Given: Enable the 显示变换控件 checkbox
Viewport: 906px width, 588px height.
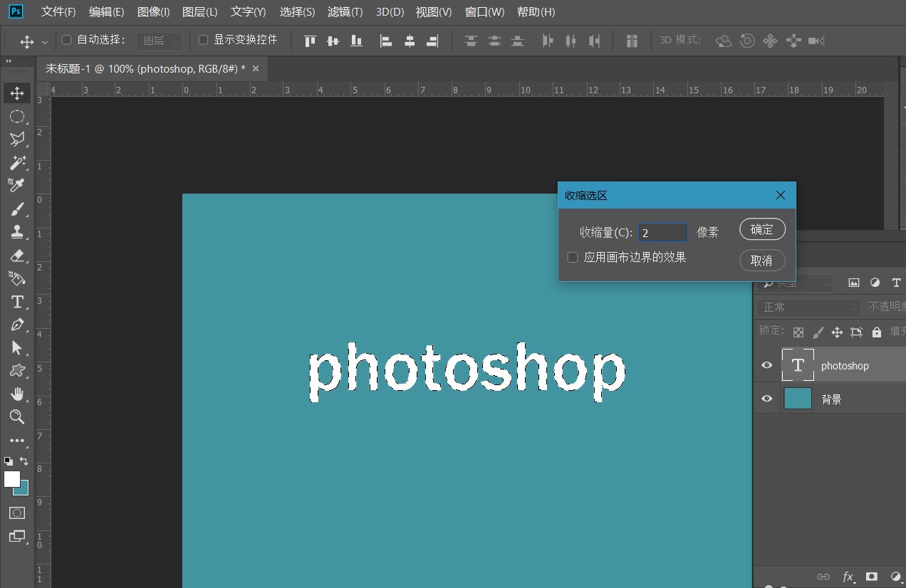Looking at the screenshot, I should click(x=203, y=40).
